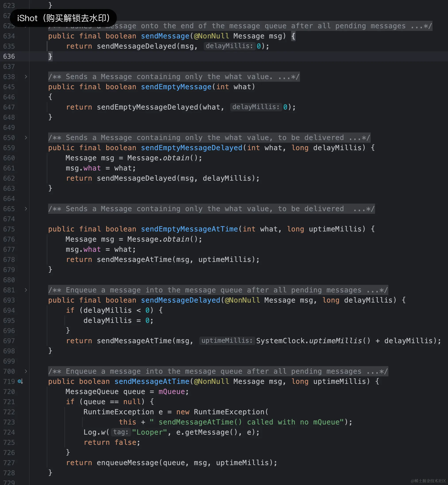Expand fold chevron at line 665
Image resolution: width=448 pixels, height=485 pixels.
coord(26,209)
